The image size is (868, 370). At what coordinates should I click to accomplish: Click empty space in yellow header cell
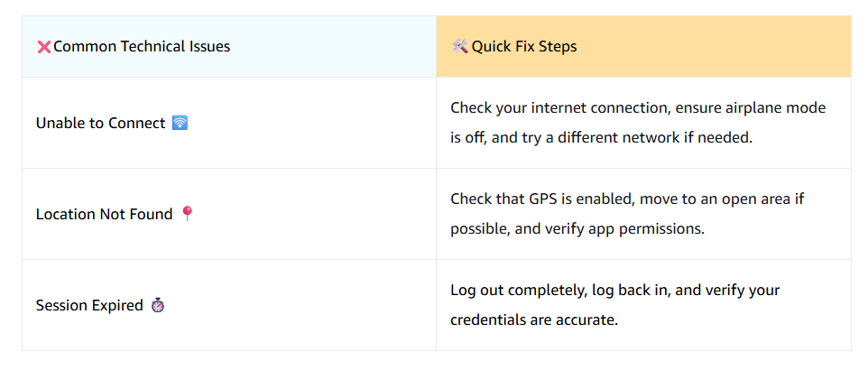coord(722,46)
